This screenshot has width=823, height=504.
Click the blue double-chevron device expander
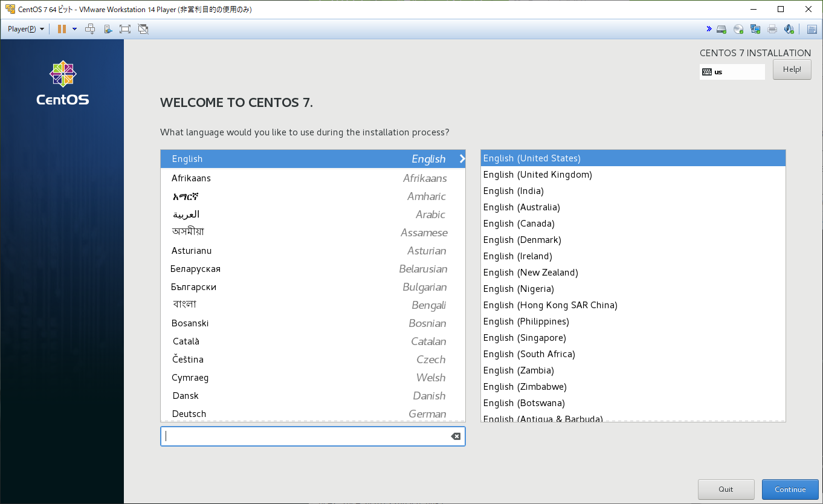709,29
